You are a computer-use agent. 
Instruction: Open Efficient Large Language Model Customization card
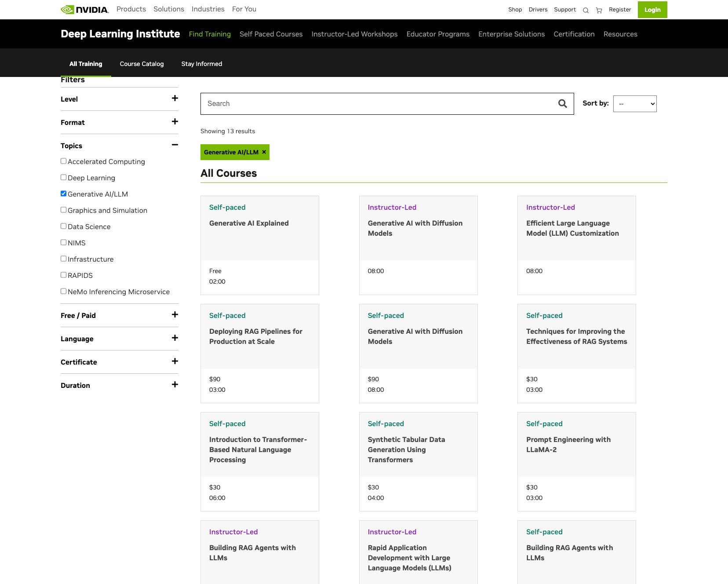point(577,245)
